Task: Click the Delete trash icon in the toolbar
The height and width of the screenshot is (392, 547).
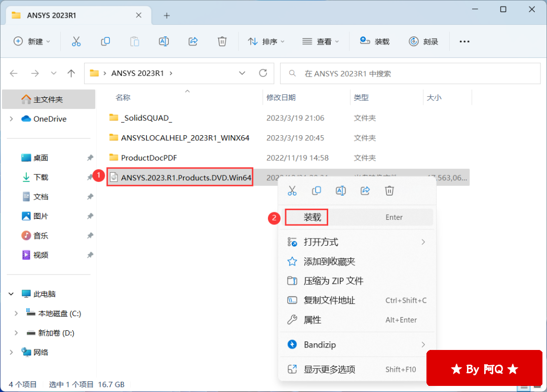Action: (222, 42)
